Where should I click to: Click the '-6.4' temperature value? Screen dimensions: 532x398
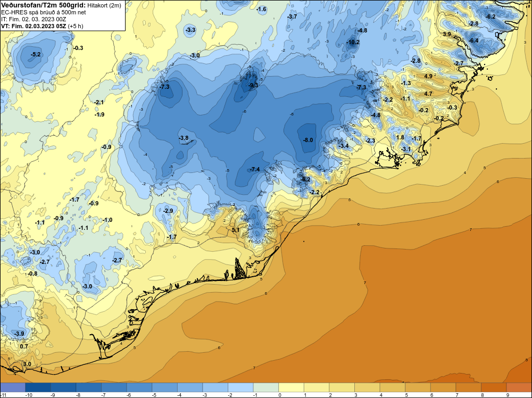tap(473, 40)
